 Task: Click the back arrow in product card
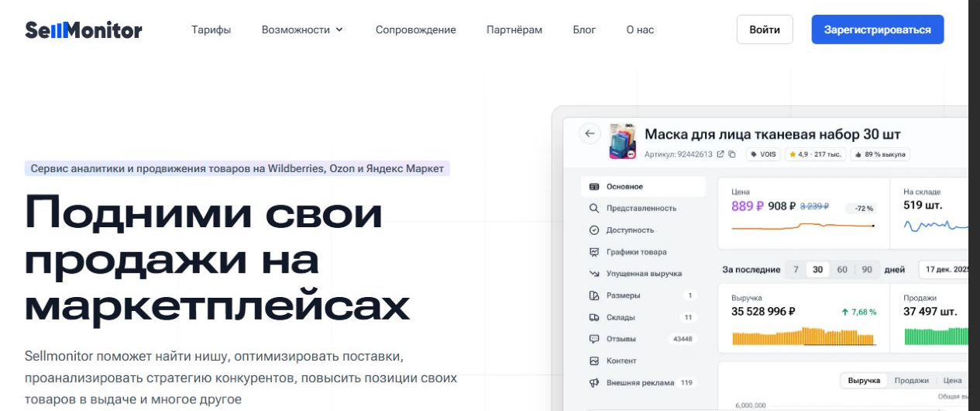point(590,133)
